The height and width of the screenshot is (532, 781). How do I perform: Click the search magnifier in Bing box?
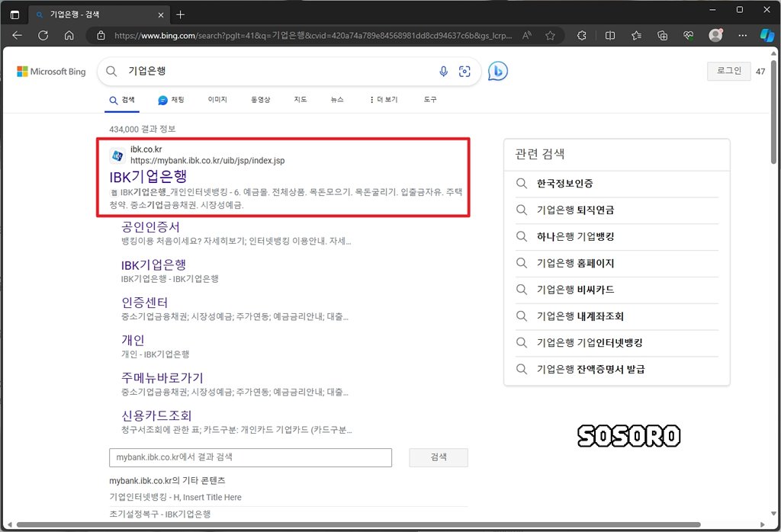[111, 72]
